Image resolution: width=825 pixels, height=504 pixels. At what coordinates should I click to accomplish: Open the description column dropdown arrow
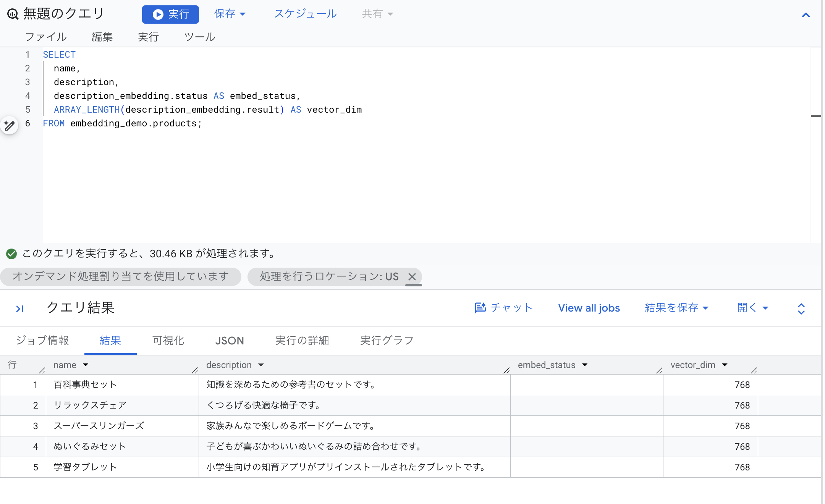point(261,365)
